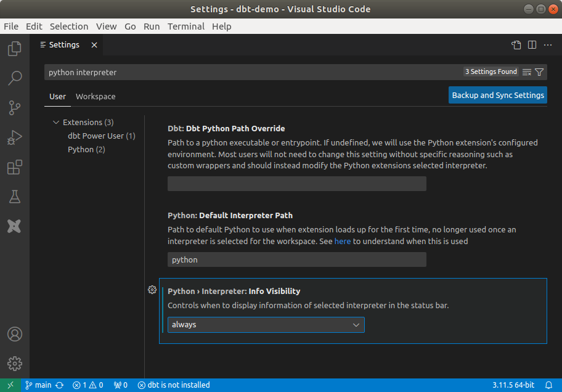The height and width of the screenshot is (392, 562).
Task: Click the split editor right icon
Action: pos(532,45)
